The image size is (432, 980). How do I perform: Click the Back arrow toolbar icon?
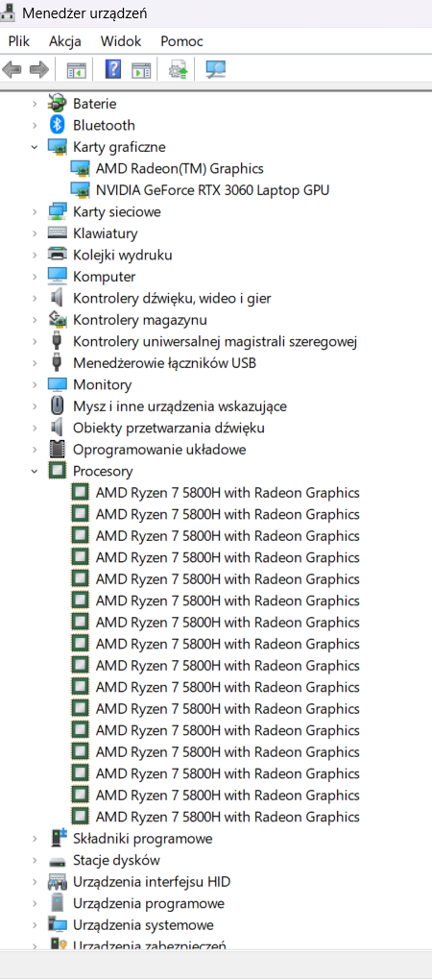(x=12, y=69)
